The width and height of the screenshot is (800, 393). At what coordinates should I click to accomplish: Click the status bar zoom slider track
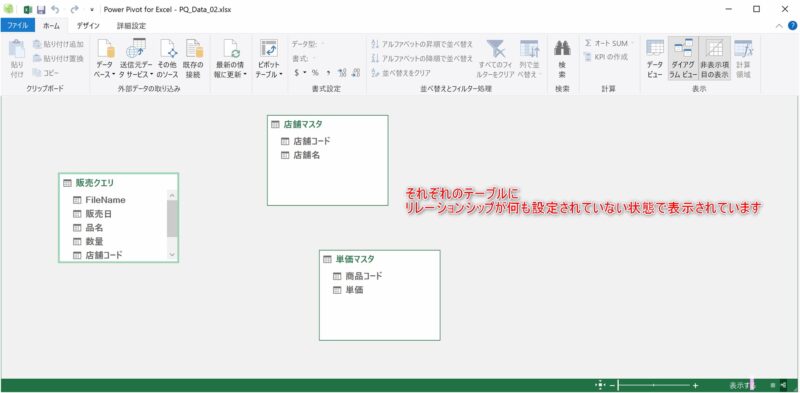pos(654,386)
